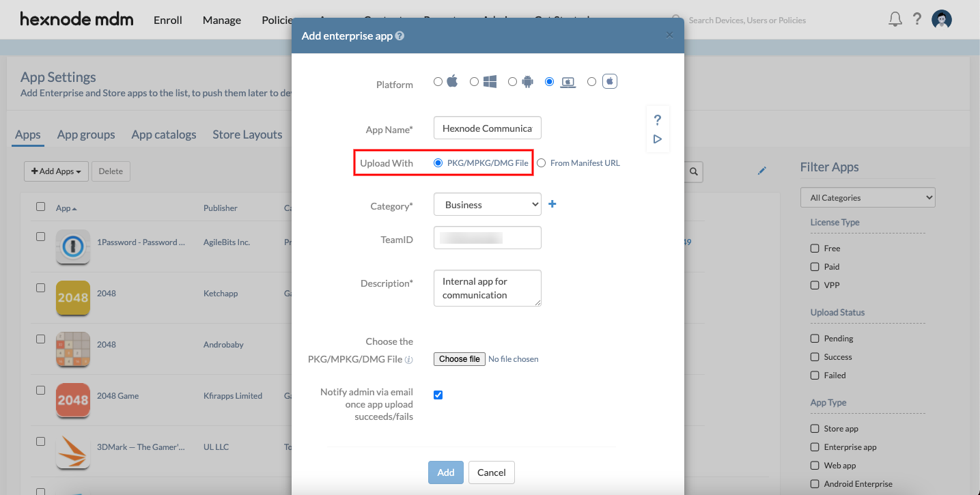This screenshot has width=980, height=495.
Task: Choose From Manifest URL upload option
Action: (542, 163)
